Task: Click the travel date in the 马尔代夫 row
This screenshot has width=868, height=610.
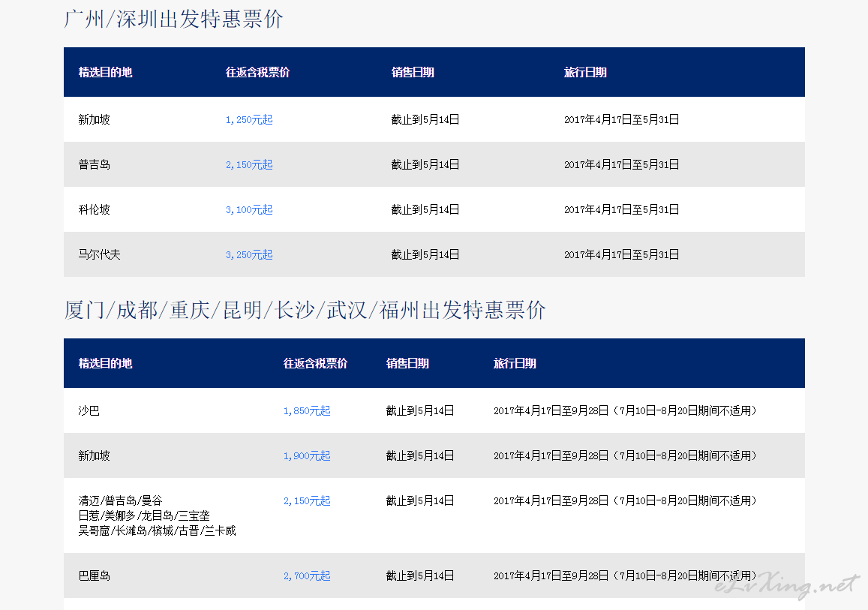Action: (x=622, y=254)
